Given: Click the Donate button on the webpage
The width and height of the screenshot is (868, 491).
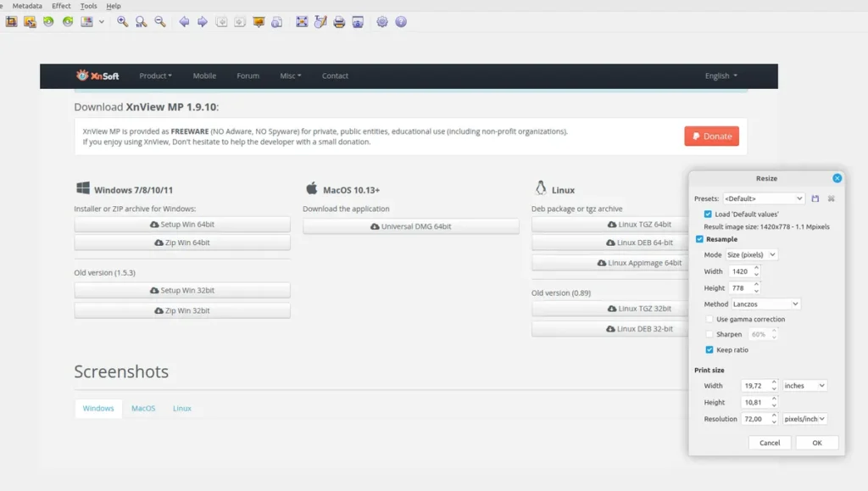Looking at the screenshot, I should pos(711,137).
